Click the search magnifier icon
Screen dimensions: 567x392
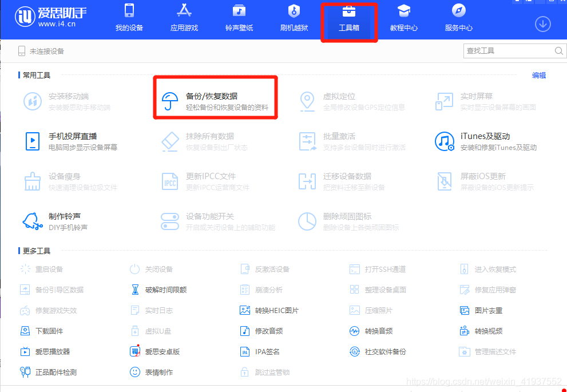pyautogui.click(x=559, y=52)
